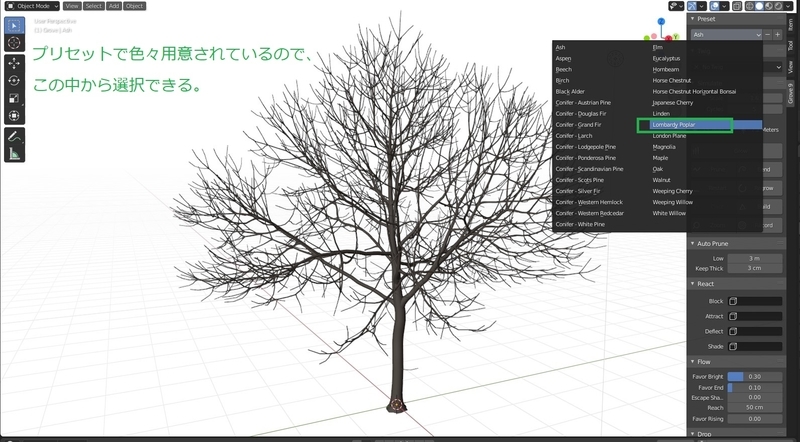Choose the Rotate tool
This screenshot has height=442, width=800.
(14, 81)
